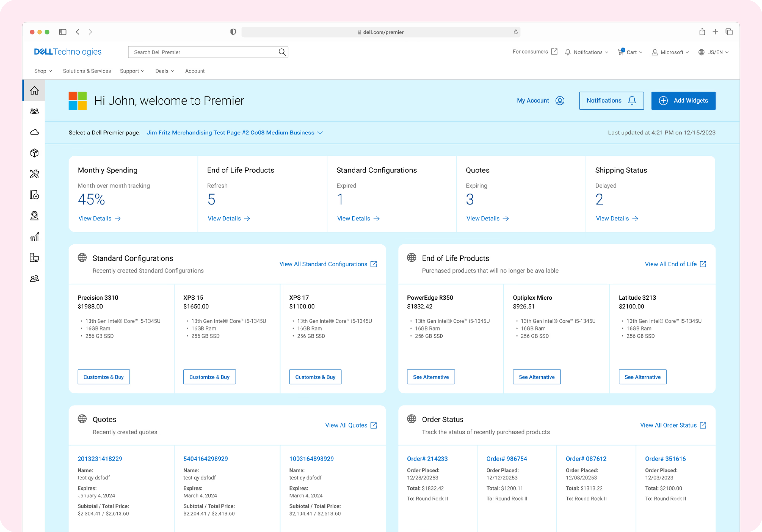Click the globe icon beside the Quotes widget
This screenshot has width=762, height=532.
click(x=82, y=418)
